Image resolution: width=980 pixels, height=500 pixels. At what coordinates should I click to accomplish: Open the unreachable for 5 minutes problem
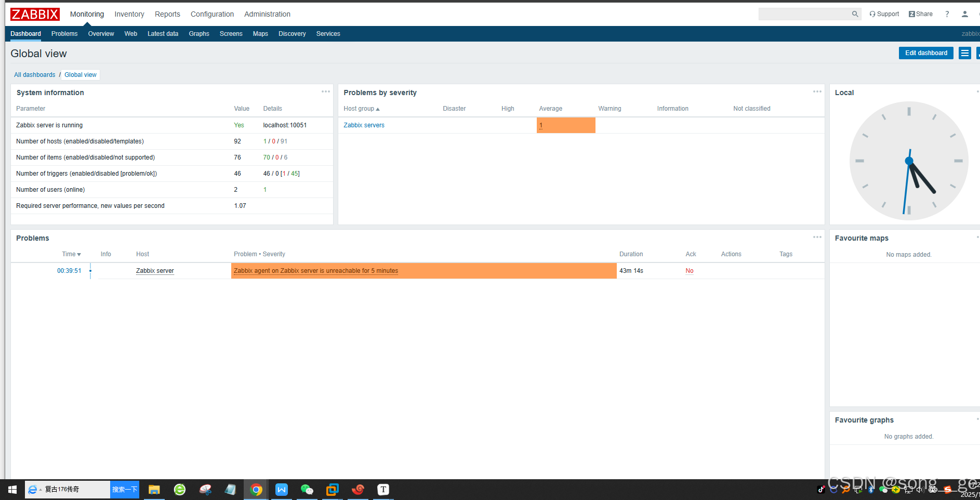(x=316, y=271)
